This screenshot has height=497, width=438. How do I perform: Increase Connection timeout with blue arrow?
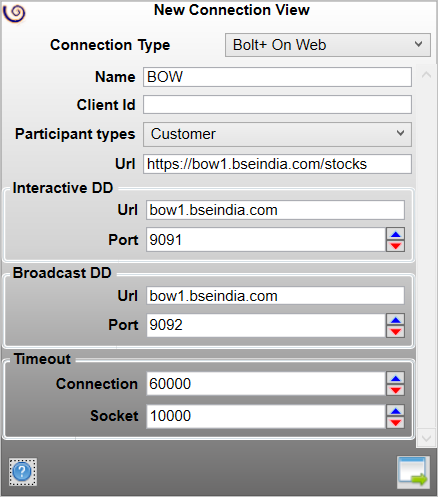click(396, 378)
